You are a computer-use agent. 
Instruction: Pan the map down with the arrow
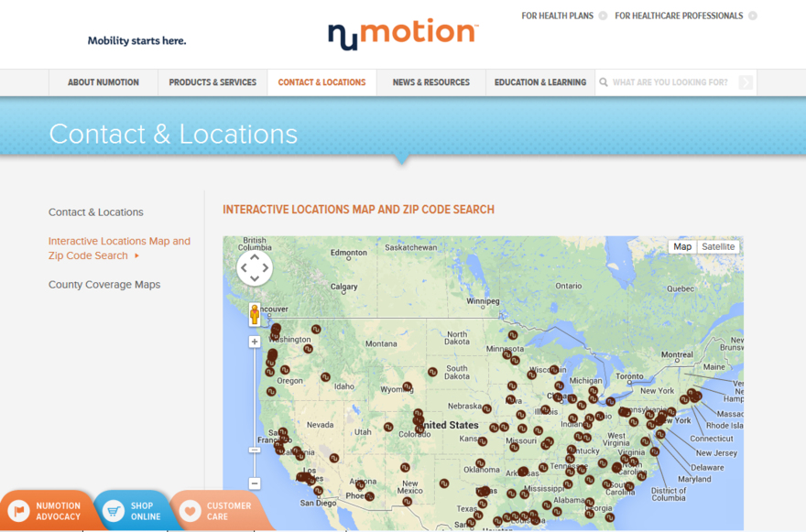click(x=255, y=278)
